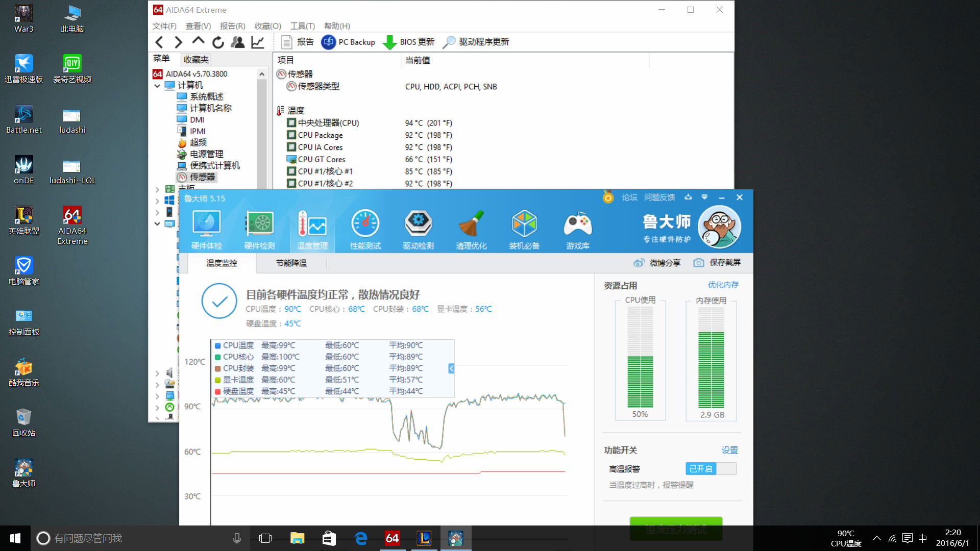Click 问题反馈 link in Ludashi
980x551 pixels.
[659, 197]
